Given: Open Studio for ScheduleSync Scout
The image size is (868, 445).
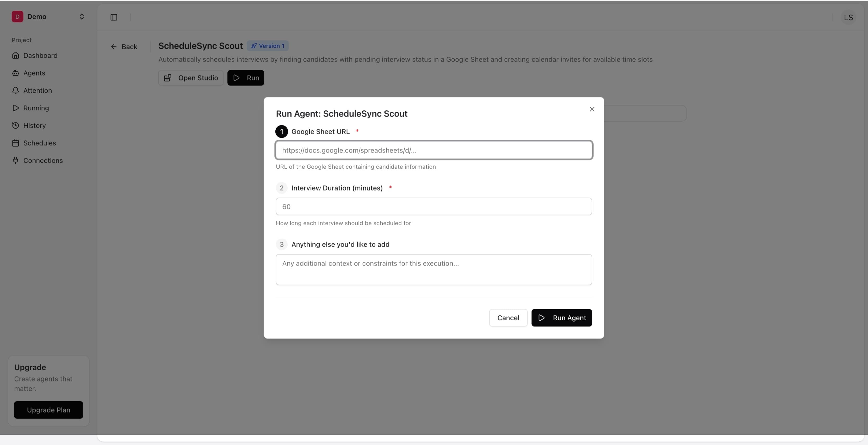Looking at the screenshot, I should pyautogui.click(x=190, y=78).
